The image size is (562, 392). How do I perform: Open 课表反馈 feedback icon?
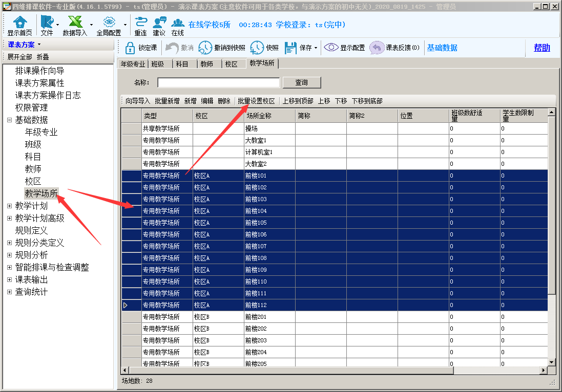pos(377,48)
